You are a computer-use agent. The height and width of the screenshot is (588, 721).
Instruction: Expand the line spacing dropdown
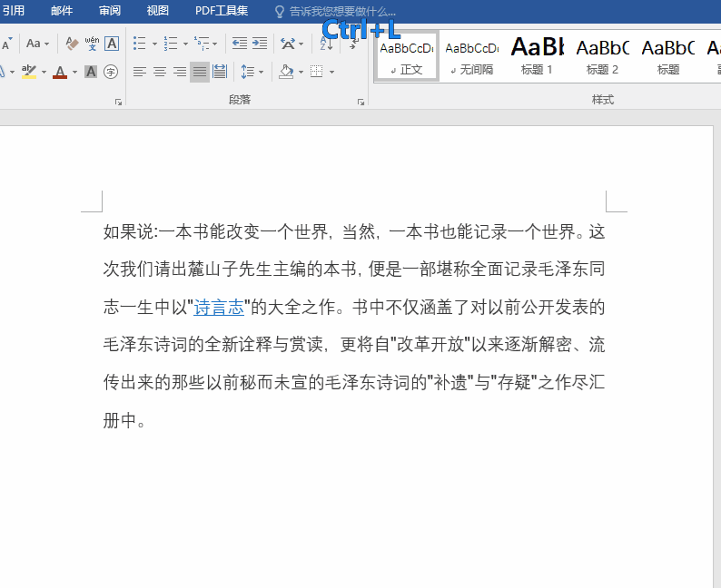coord(262,72)
